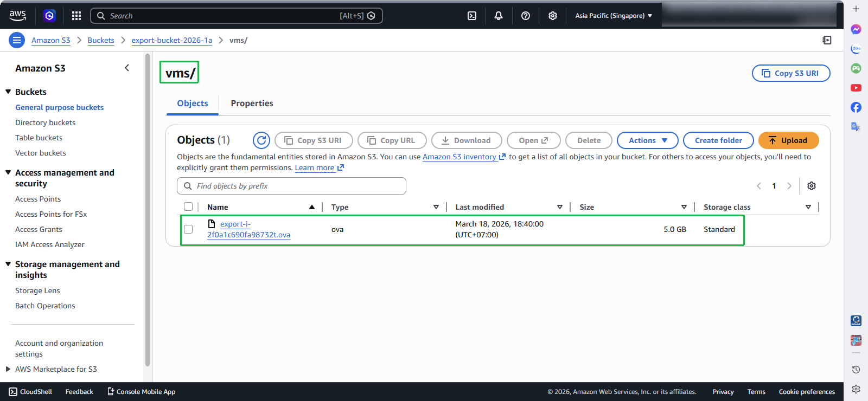Go to the previous objects page
This screenshot has width=868, height=401.
(x=759, y=186)
